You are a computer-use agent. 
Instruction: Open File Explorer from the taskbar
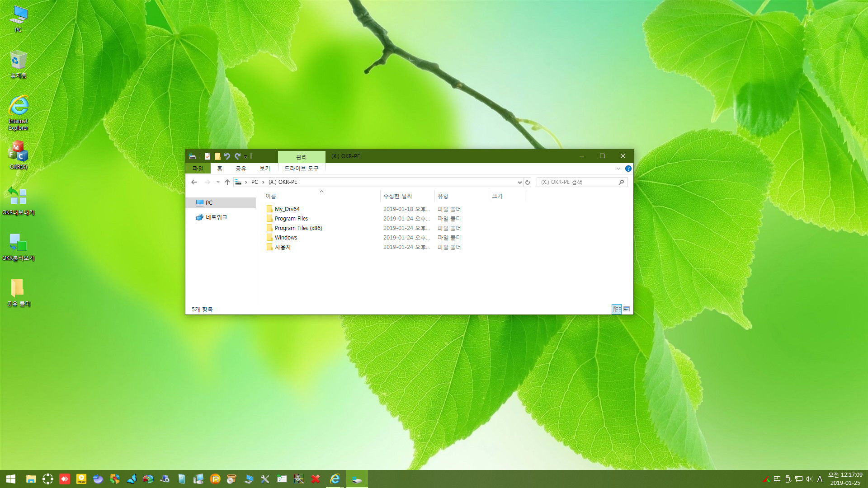click(x=31, y=479)
